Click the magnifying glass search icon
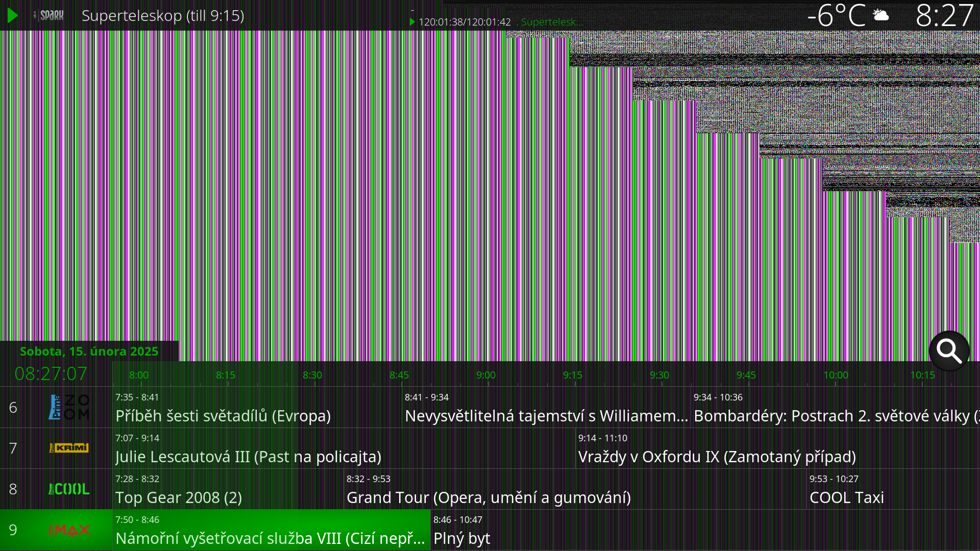The width and height of the screenshot is (980, 551). coord(949,351)
